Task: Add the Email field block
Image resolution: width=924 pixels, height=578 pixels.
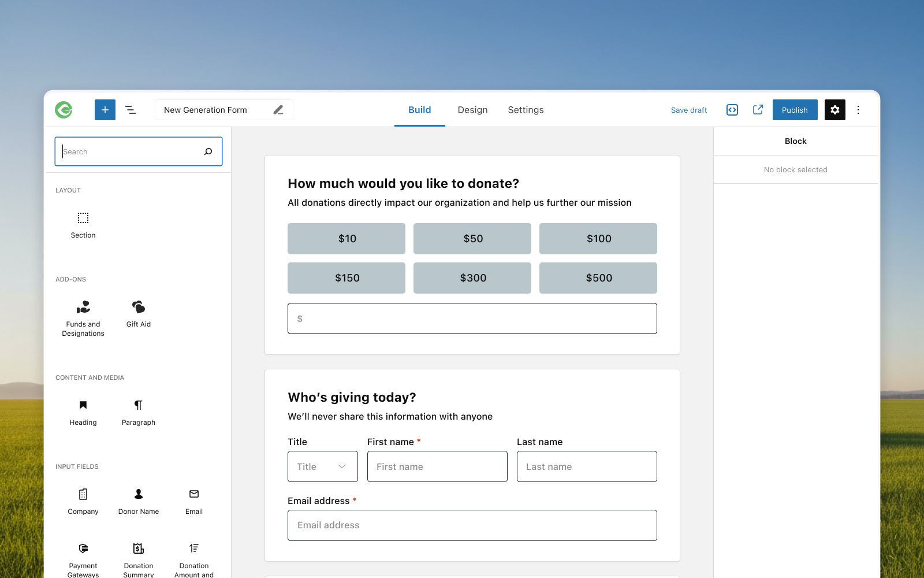Action: coord(194,502)
